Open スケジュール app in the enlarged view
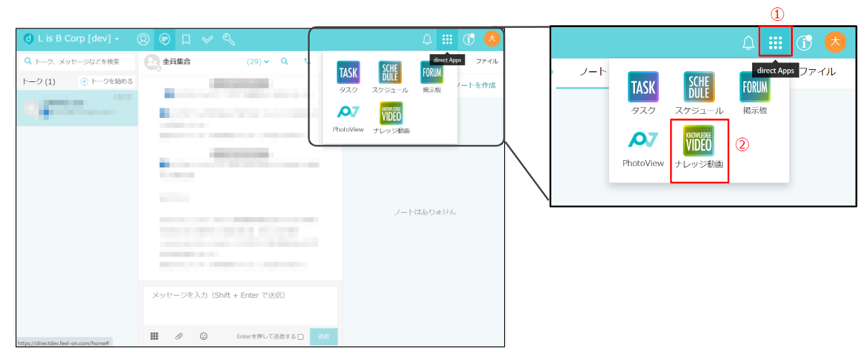Viewport: 868px width, 358px height. click(x=699, y=93)
